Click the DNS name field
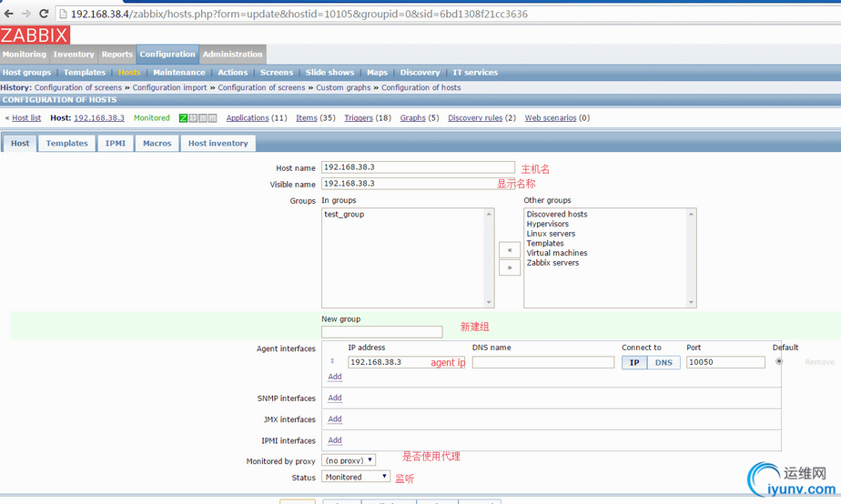The image size is (841, 504). point(542,362)
